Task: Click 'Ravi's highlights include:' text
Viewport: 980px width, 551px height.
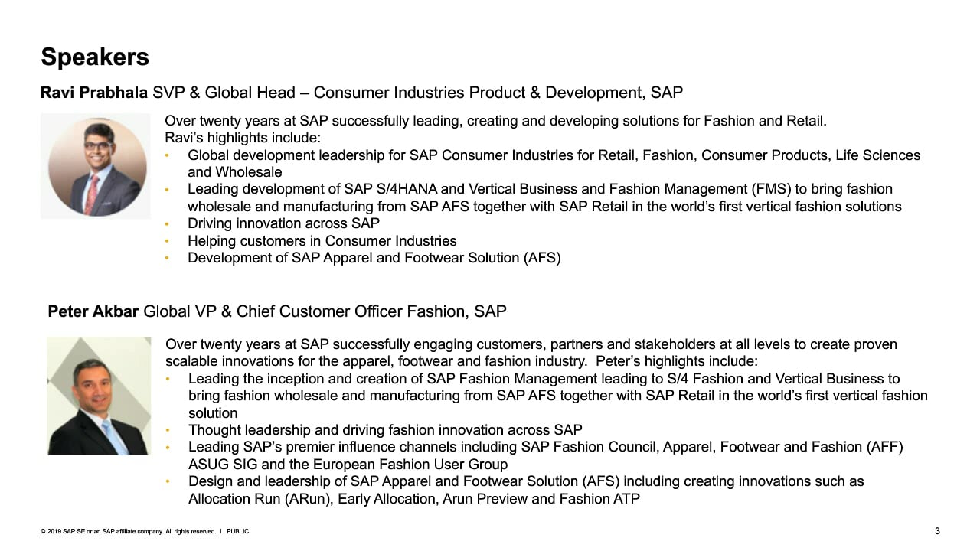Action: (x=243, y=138)
